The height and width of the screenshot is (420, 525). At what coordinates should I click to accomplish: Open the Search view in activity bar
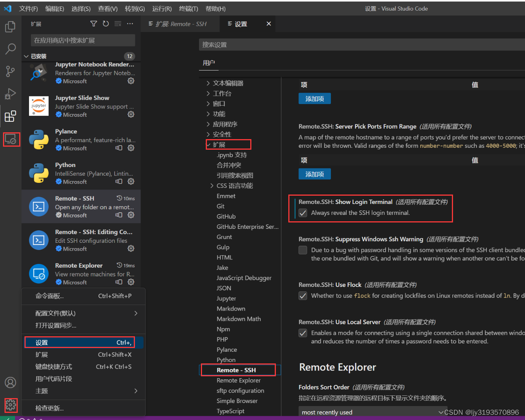coord(10,49)
